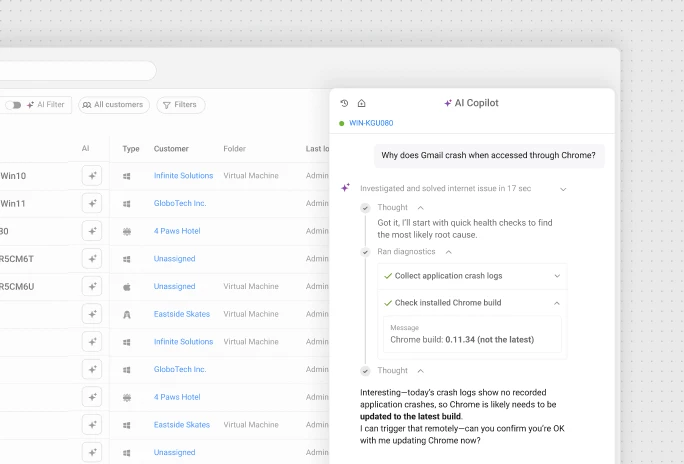Screen dimensions: 684x464
Task: Open Infinite Solutions link in Win10 row
Action: (x=183, y=176)
